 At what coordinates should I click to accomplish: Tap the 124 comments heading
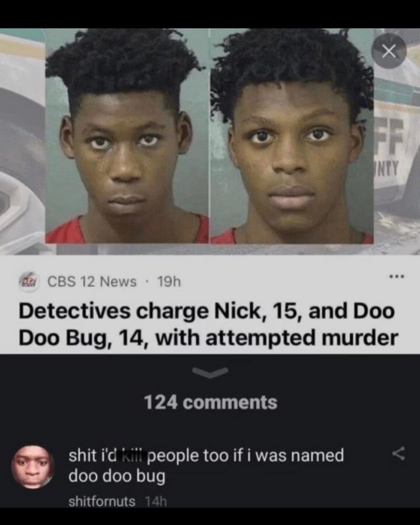coord(211,402)
